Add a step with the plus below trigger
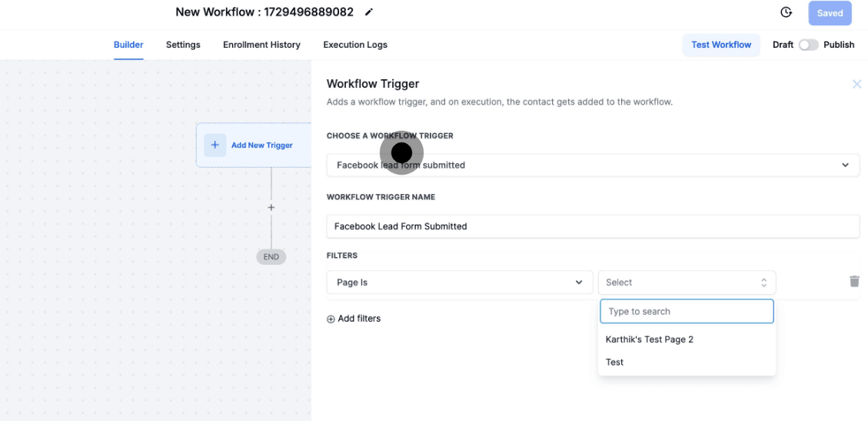This screenshot has width=868, height=421. pos(271,208)
